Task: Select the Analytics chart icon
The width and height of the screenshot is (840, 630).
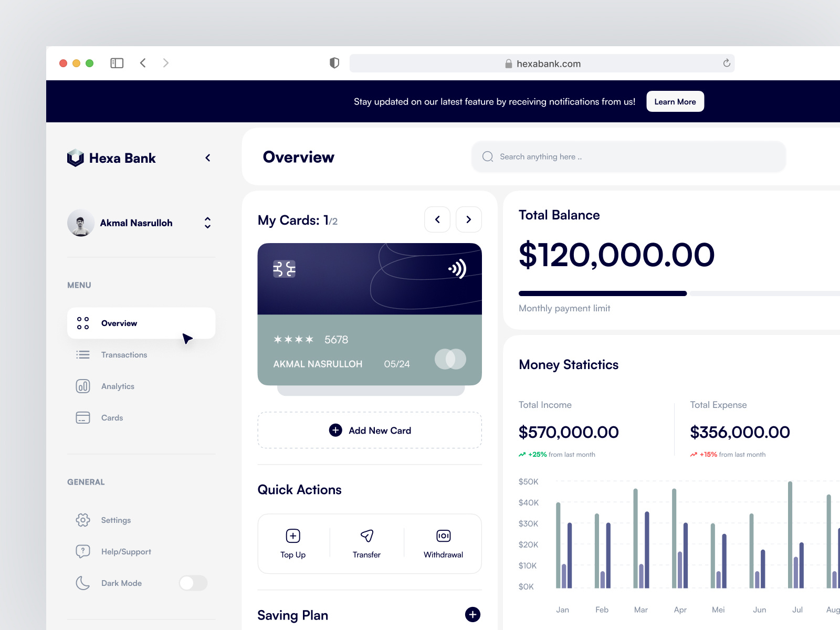Action: tap(82, 386)
